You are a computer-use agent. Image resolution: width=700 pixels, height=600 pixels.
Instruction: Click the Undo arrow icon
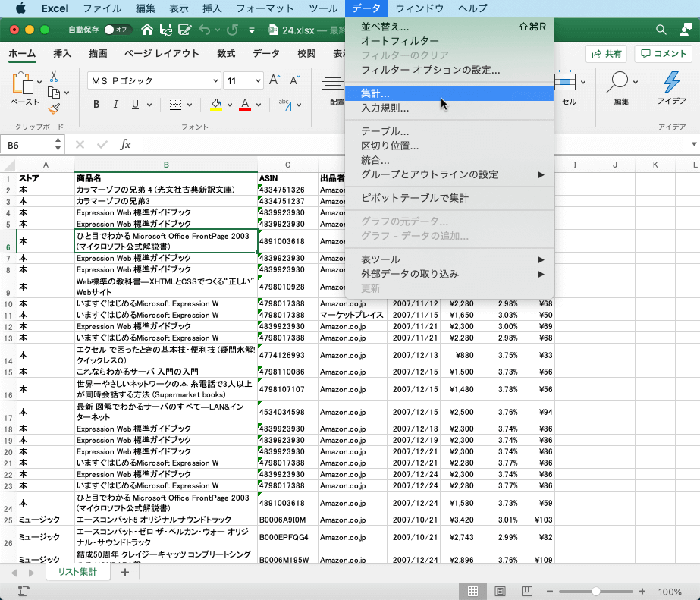(x=205, y=30)
